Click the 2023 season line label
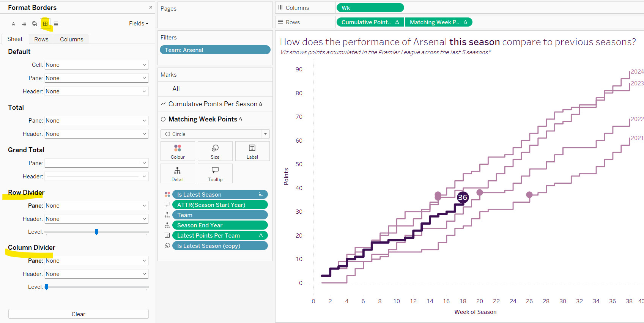The width and height of the screenshot is (644, 323). (637, 84)
